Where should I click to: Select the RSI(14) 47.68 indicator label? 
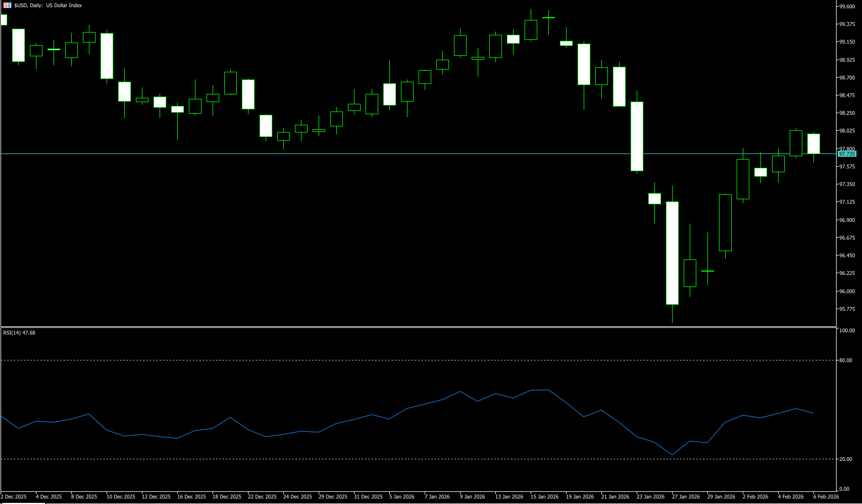pyautogui.click(x=19, y=333)
